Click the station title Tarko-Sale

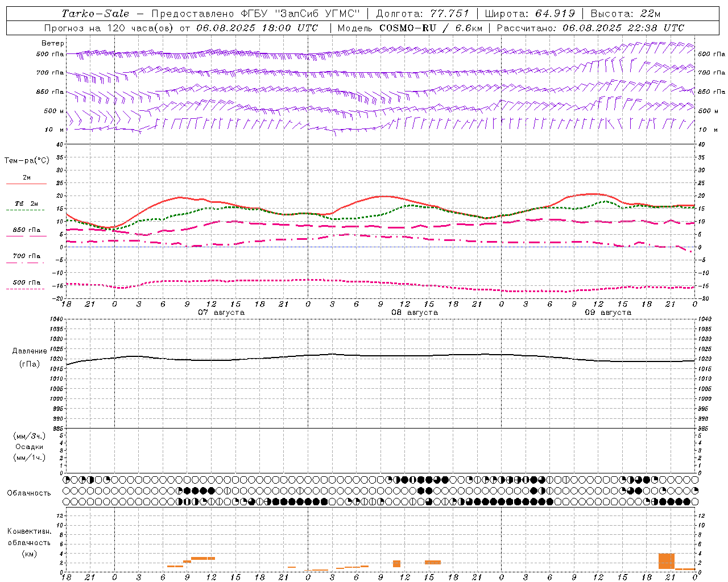click(x=95, y=14)
